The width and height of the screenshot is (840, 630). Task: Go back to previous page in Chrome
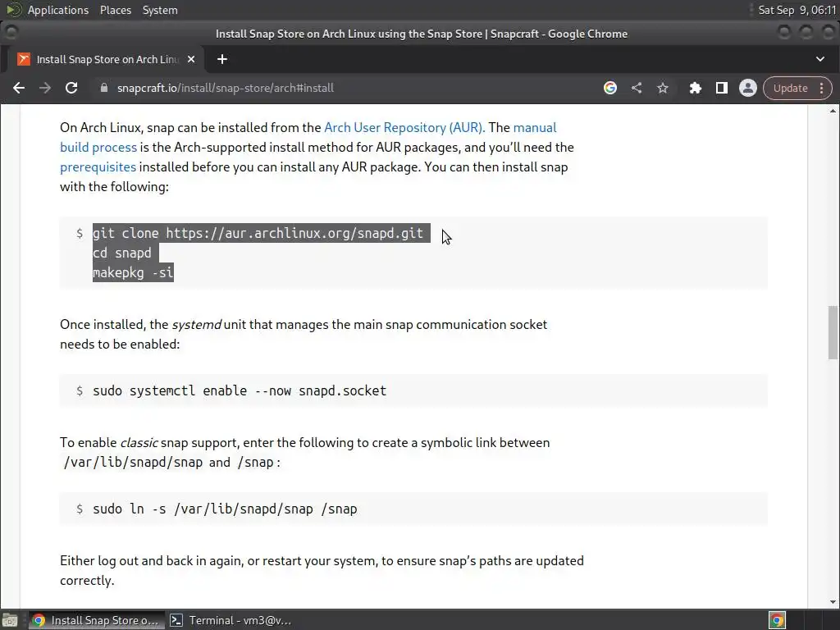coord(19,88)
